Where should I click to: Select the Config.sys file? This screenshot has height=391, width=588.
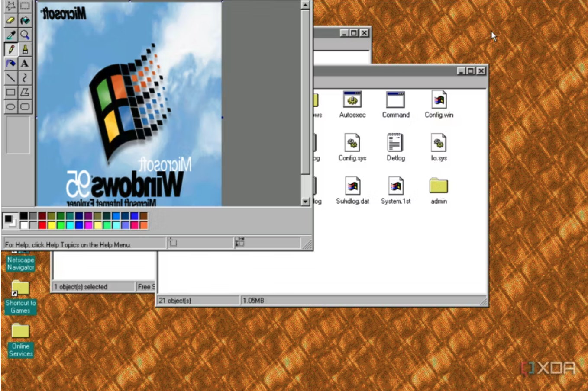[x=352, y=143]
